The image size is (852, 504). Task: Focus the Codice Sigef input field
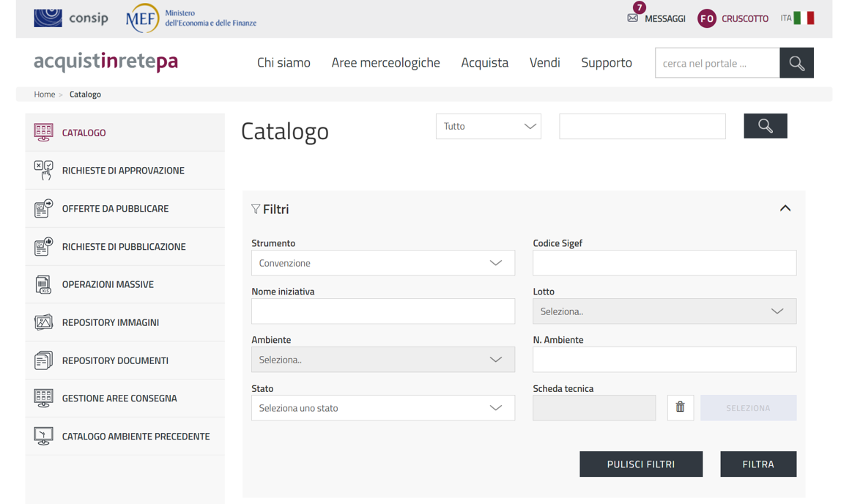pyautogui.click(x=664, y=263)
